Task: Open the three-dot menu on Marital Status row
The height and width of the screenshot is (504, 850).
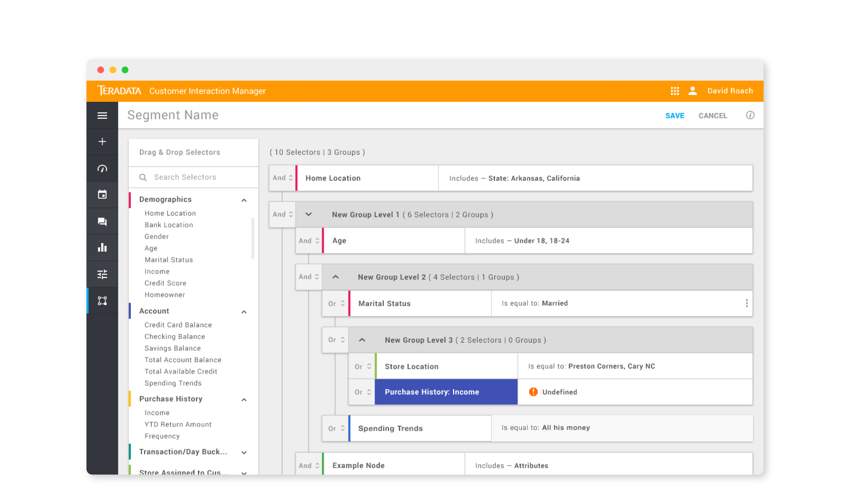Action: coord(747,303)
